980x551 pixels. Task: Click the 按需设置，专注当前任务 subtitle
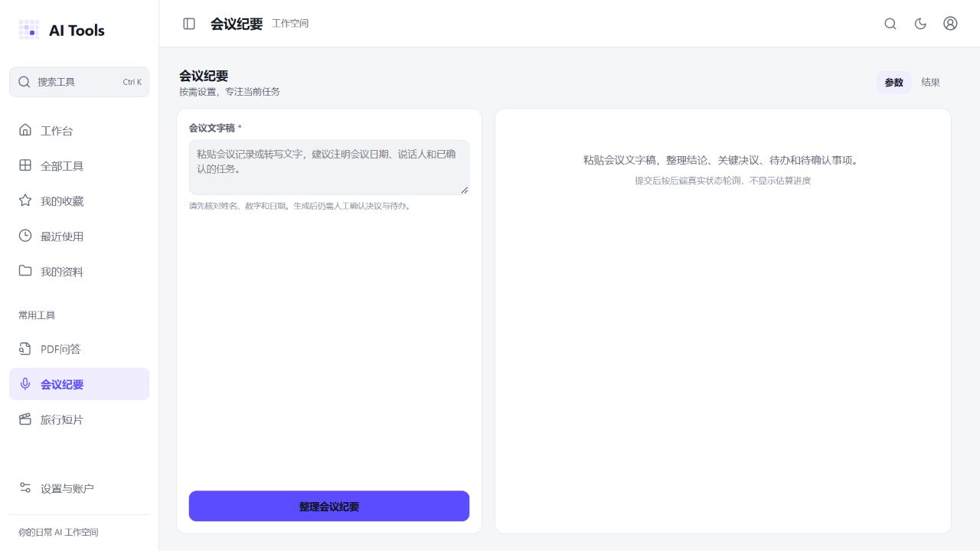[x=230, y=92]
